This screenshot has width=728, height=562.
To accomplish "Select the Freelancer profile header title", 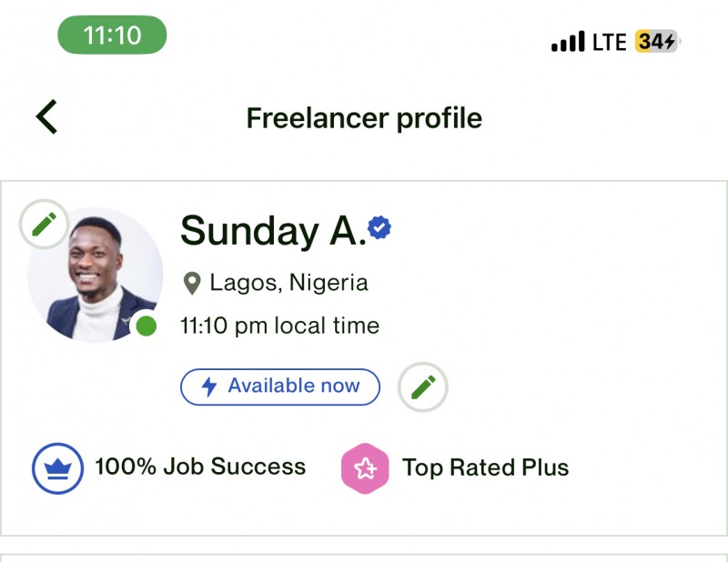I will (363, 118).
